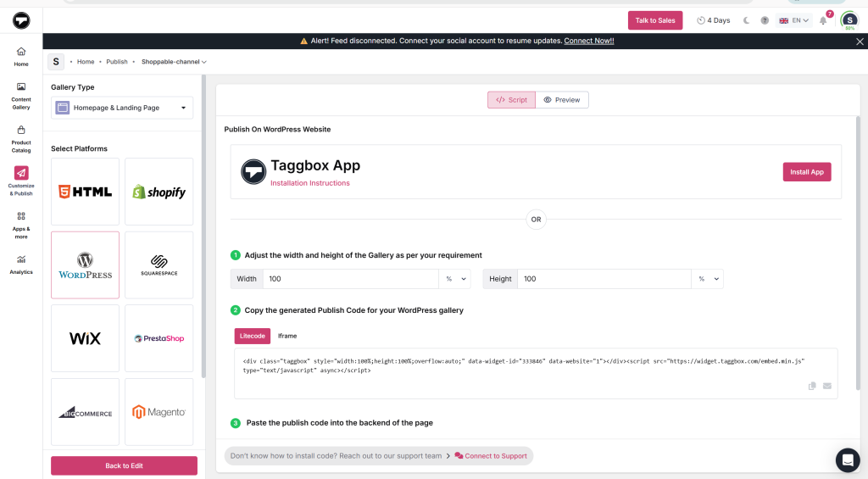Image resolution: width=868 pixels, height=479 pixels.
Task: Select the Squarespace platform tile
Action: click(x=159, y=265)
